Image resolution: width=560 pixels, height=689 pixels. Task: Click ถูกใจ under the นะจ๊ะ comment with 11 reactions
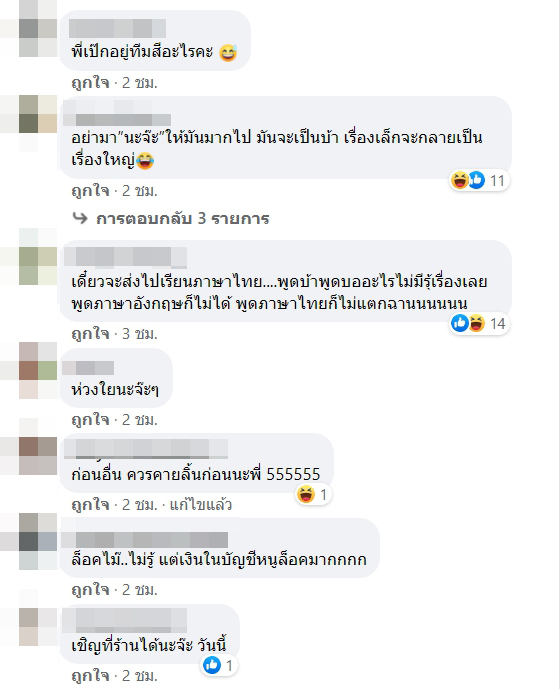click(x=91, y=191)
